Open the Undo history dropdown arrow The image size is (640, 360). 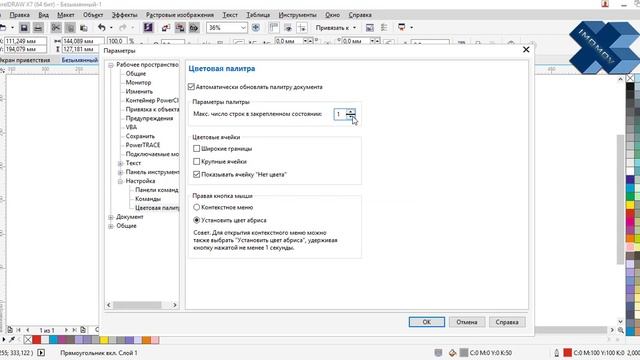(111, 28)
